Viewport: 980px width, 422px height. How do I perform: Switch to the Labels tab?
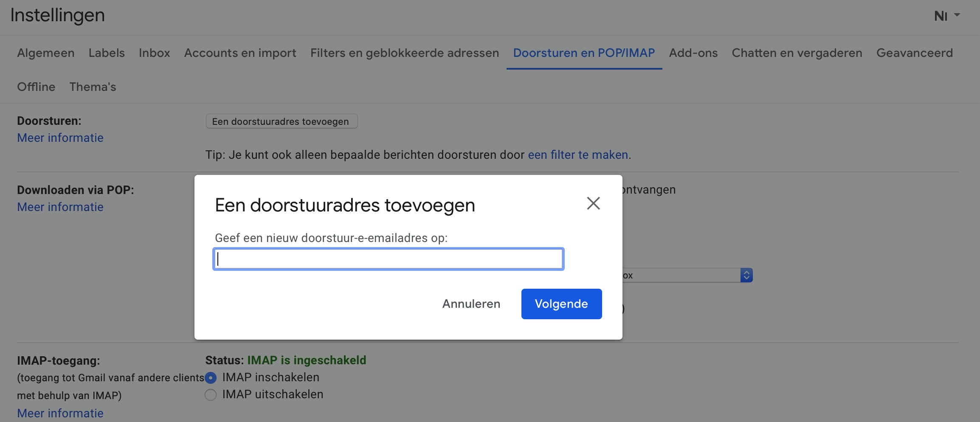pos(107,53)
